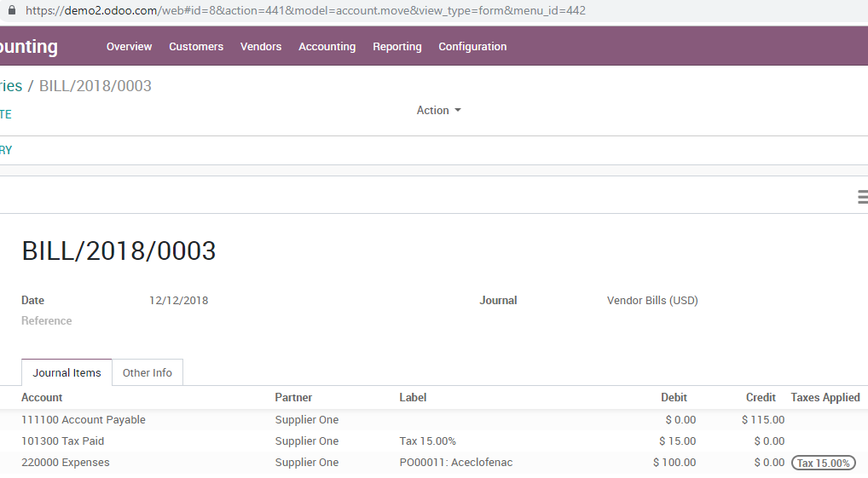Click Supplier One in the Account Payable row

tap(307, 420)
